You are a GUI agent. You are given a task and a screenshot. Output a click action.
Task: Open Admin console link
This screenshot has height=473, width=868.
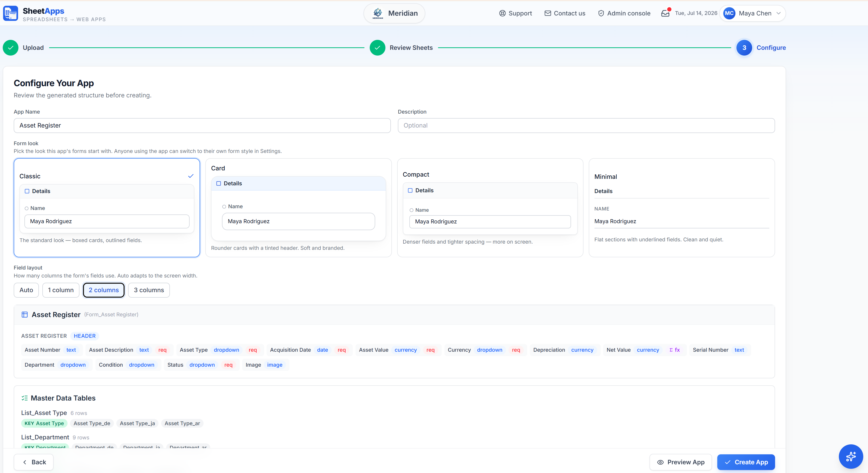point(624,13)
